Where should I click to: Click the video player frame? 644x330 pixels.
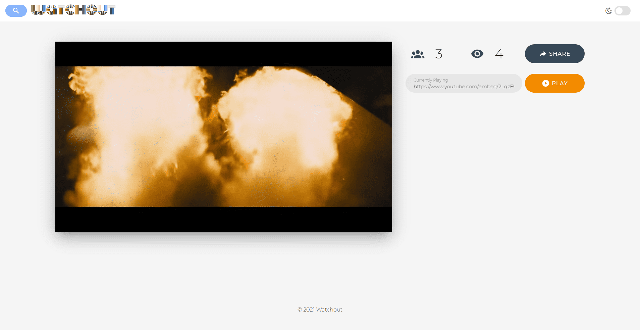[x=224, y=137]
